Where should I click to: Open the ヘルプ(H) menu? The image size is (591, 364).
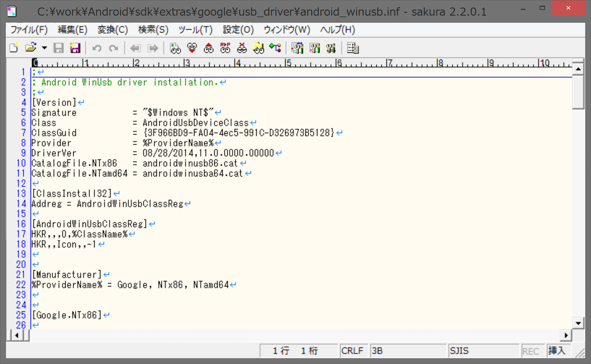click(337, 30)
